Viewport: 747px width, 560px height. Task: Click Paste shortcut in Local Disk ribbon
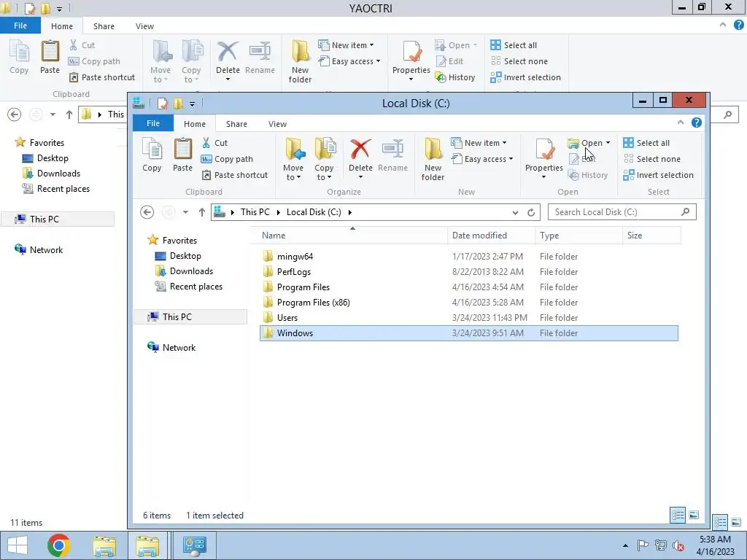pos(235,175)
